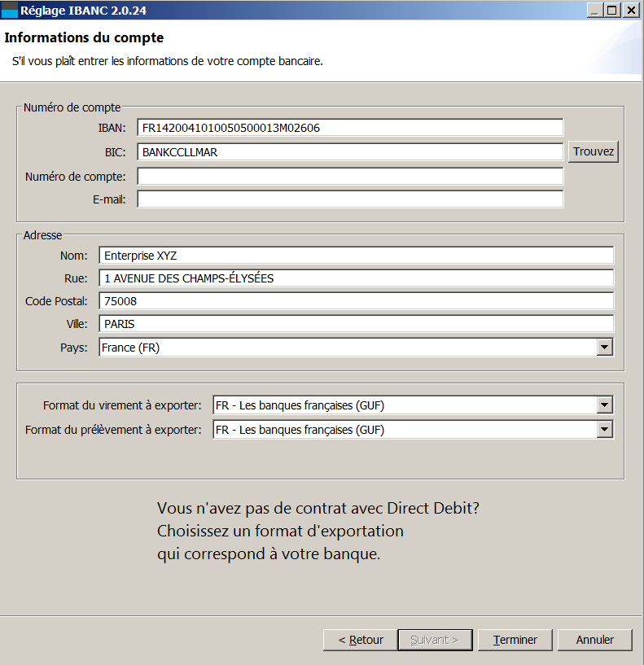Maximize the Réglage IBANC window
The image size is (644, 665).
point(612,11)
